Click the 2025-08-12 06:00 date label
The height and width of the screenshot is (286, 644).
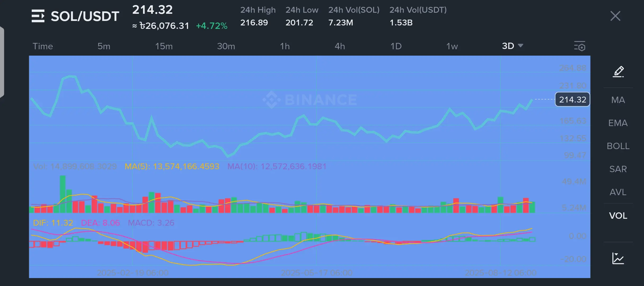pos(500,273)
